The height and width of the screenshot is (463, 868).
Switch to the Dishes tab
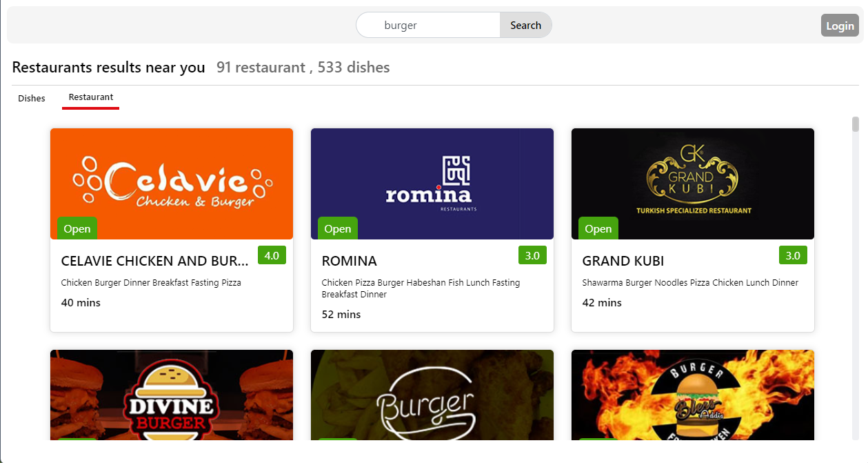pyautogui.click(x=32, y=98)
